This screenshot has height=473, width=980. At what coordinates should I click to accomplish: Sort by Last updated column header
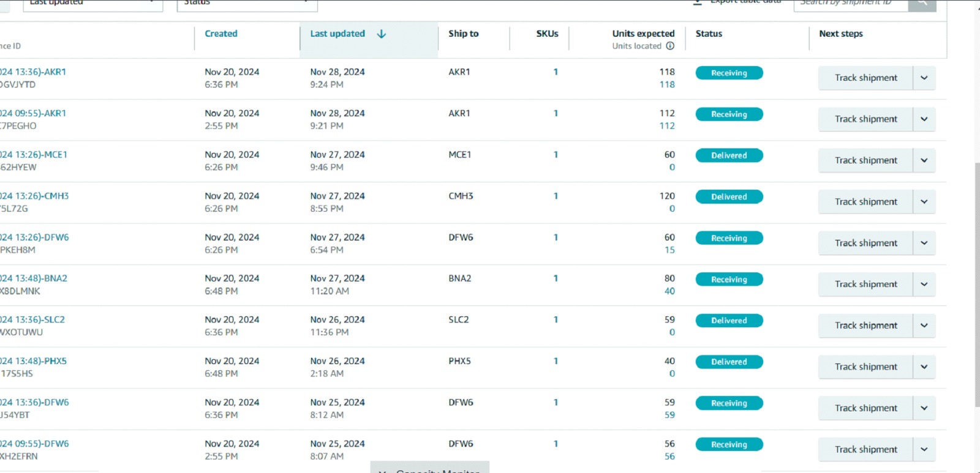tap(337, 34)
